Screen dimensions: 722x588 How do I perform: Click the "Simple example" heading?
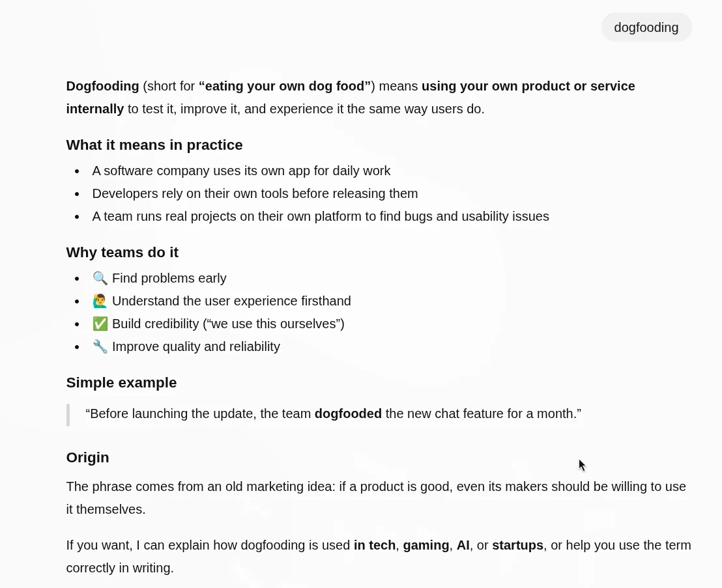click(121, 382)
